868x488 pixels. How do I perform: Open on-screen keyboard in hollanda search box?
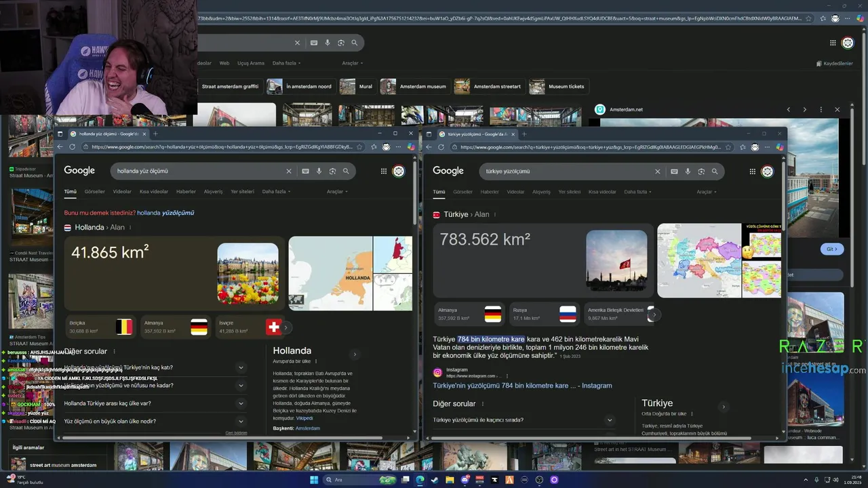305,171
